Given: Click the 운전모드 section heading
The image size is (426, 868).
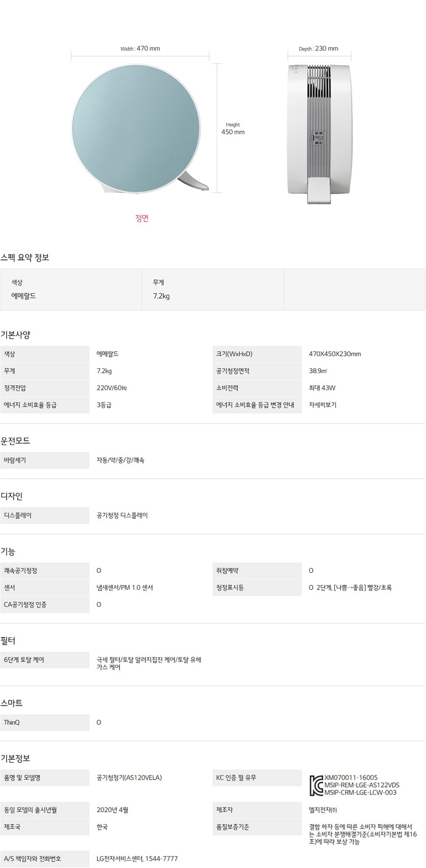Looking at the screenshot, I should pyautogui.click(x=16, y=441).
